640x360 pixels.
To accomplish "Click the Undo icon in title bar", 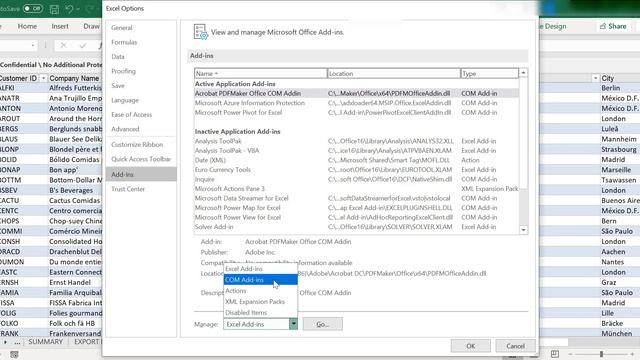I will (69, 9).
